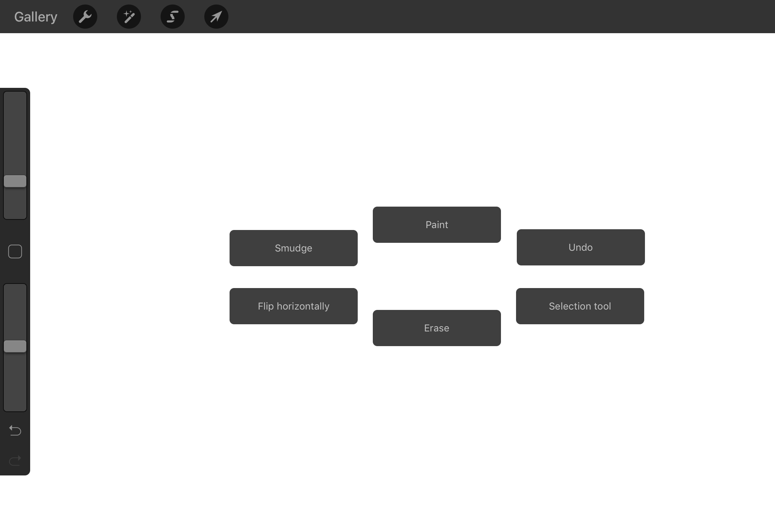
Task: Open the Magic wand adjustments tool
Action: (x=129, y=17)
